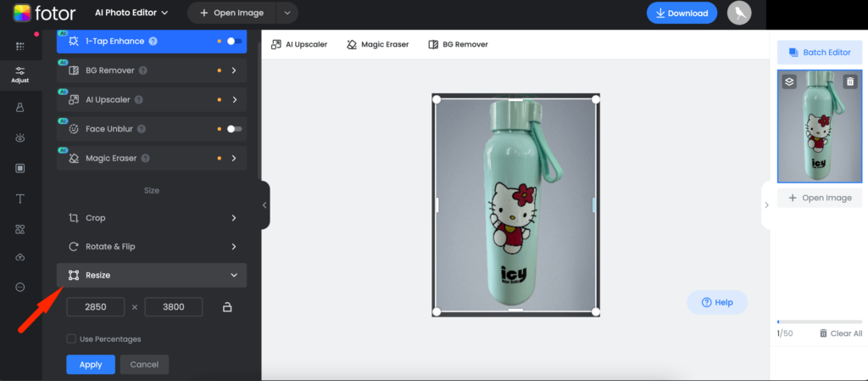Open the Beauty flask icon in sidebar
Screen dimensions: 868x381
click(20, 108)
